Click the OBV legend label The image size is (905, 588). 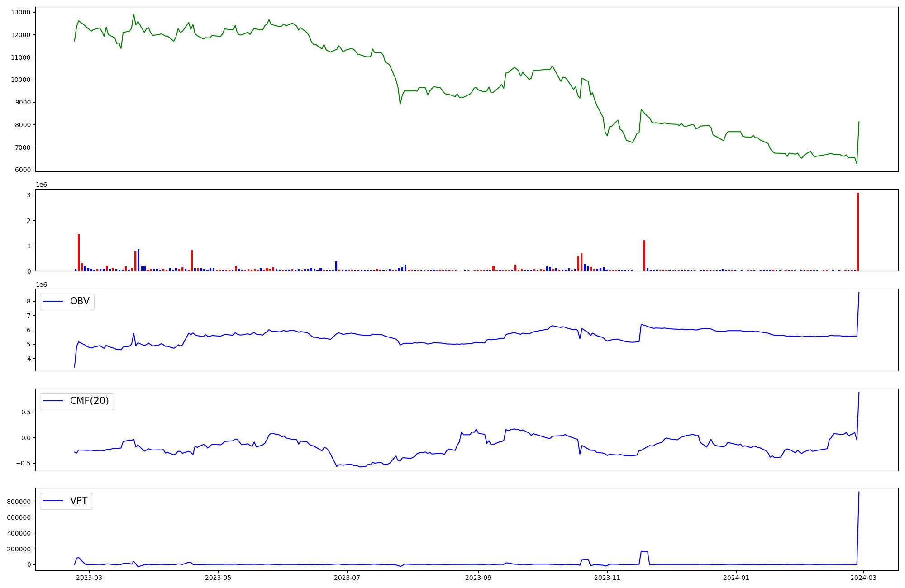(80, 301)
